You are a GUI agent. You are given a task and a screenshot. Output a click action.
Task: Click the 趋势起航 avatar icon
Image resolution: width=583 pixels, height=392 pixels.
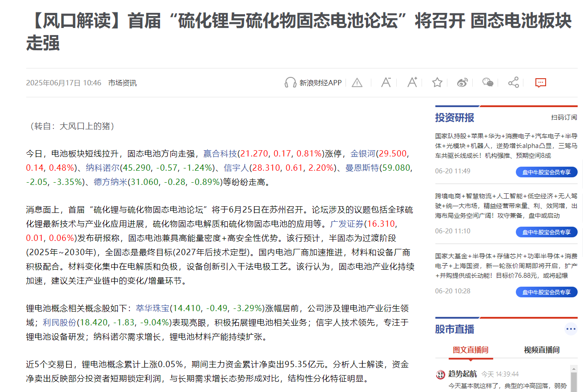coord(440,374)
